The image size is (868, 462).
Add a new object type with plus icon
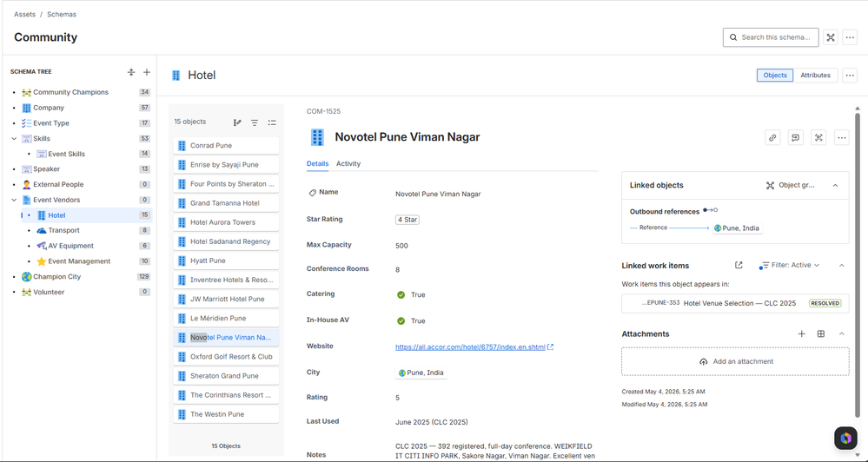(x=147, y=72)
